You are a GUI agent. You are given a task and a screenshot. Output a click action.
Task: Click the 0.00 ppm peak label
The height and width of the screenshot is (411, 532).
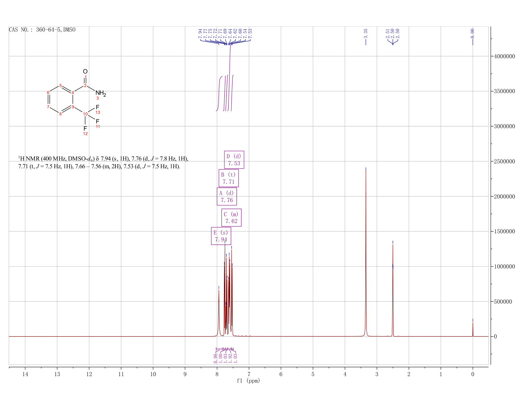(473, 33)
